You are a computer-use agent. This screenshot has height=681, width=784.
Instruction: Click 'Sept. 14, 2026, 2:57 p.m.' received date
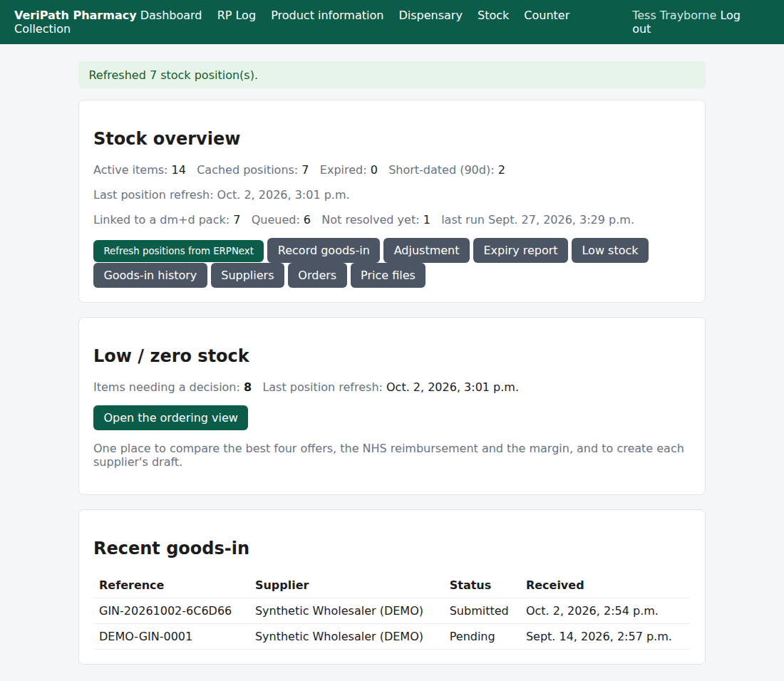(599, 637)
